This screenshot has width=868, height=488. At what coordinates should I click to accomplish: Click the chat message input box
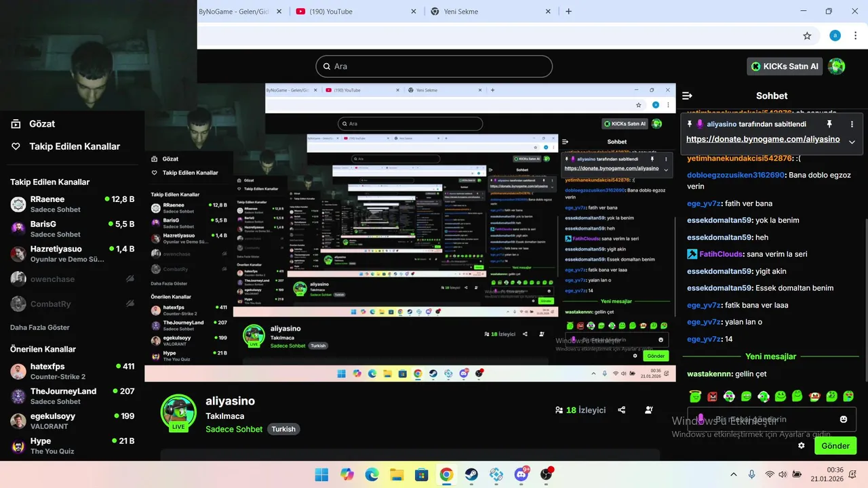(x=771, y=420)
